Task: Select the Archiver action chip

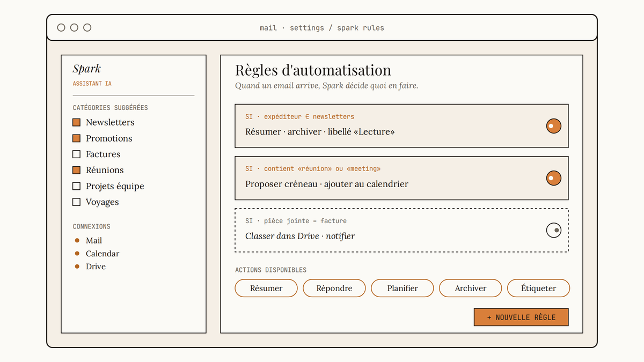Action: tap(471, 288)
